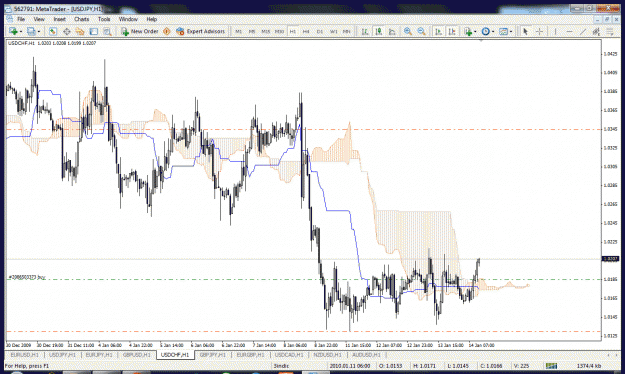Click the Profiles icon
The height and width of the screenshot is (374, 625).
click(x=31, y=31)
